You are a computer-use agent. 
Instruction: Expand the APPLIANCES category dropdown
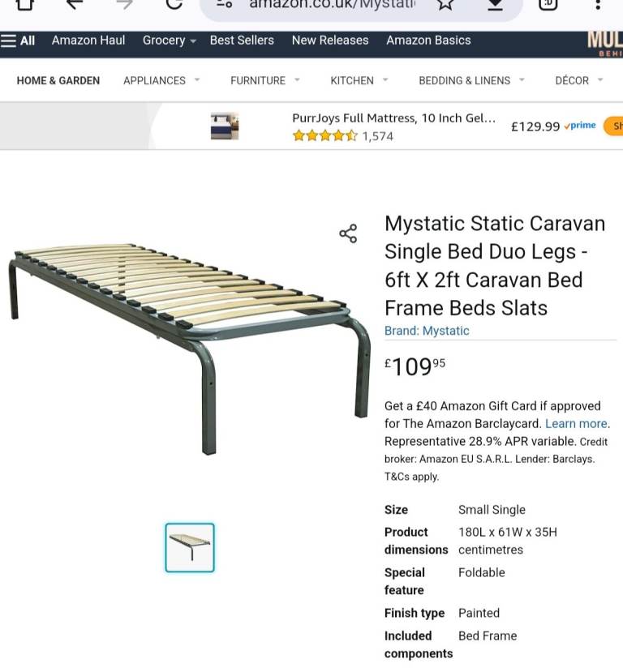(161, 80)
